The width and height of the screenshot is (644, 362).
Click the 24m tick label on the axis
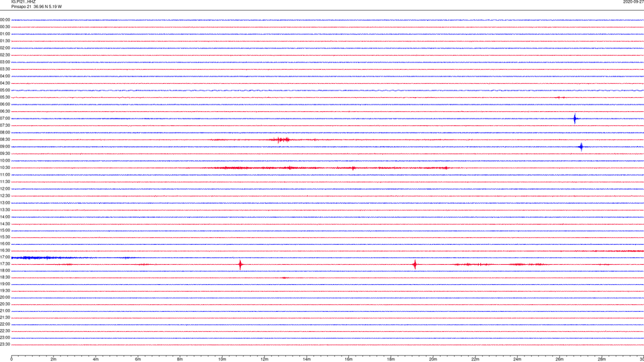[x=517, y=359]
